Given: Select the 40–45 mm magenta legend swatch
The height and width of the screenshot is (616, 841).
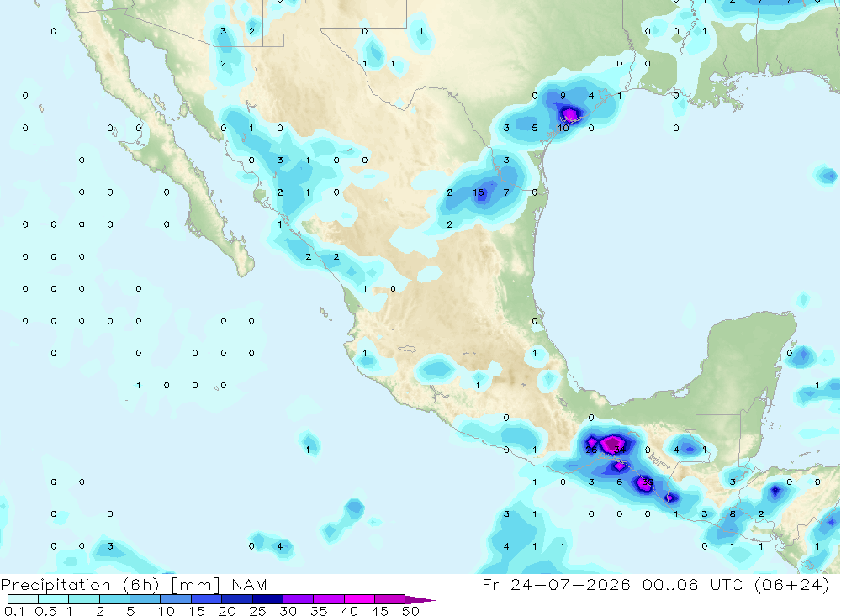Looking at the screenshot, I should coord(359,599).
